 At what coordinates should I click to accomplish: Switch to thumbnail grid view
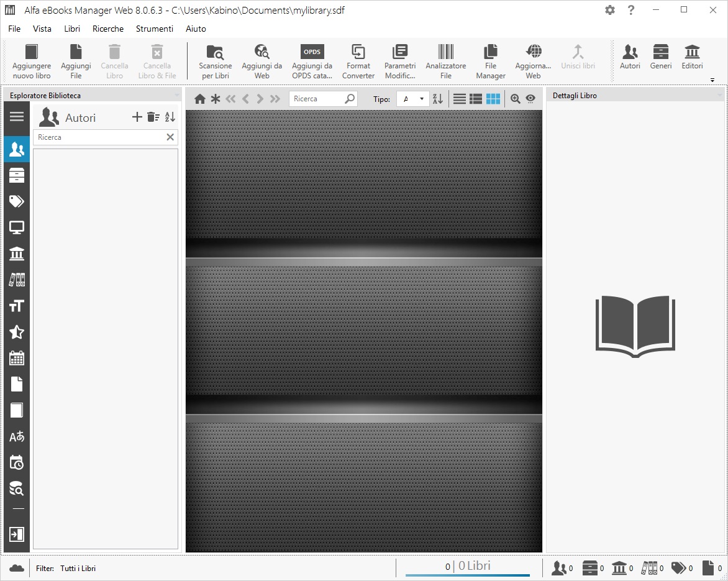493,98
